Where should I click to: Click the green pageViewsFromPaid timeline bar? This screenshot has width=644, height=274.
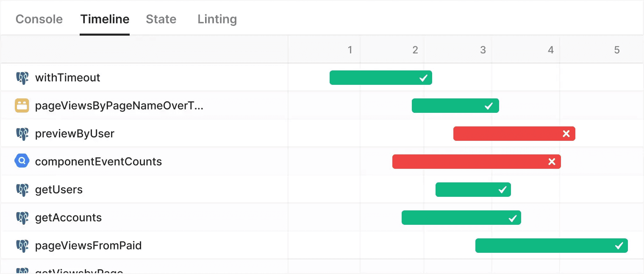[x=552, y=246]
